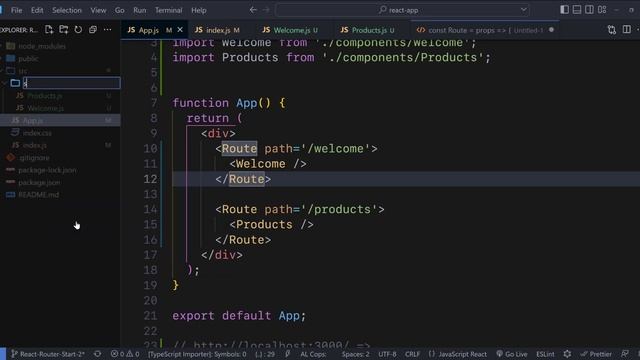This screenshot has height=360, width=640.
Task: Open the Edit menu
Action: tap(37, 10)
